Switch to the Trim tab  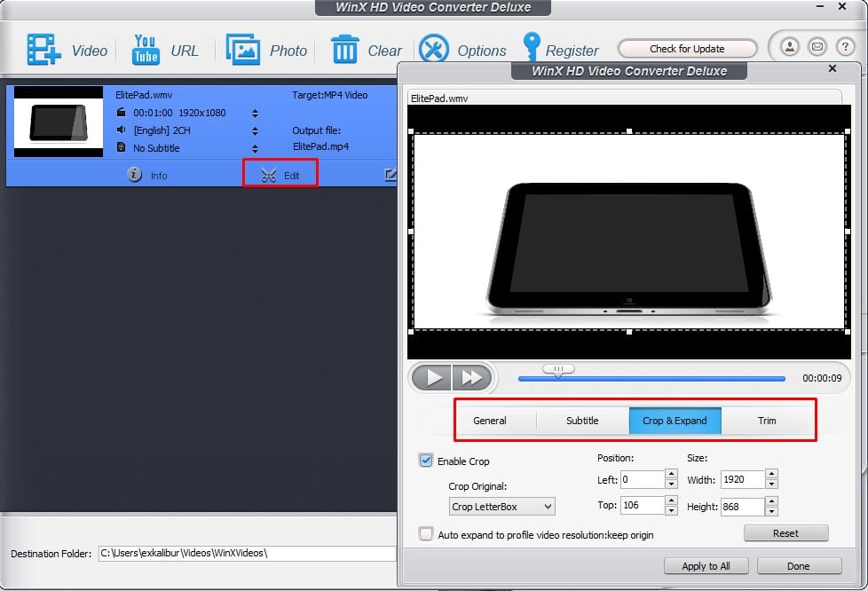(x=767, y=421)
